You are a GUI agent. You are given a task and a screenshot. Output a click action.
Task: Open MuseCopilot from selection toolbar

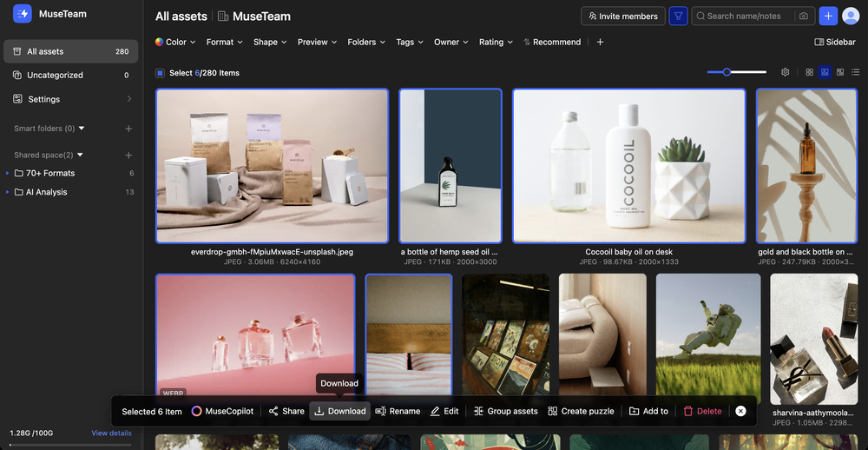tap(223, 411)
